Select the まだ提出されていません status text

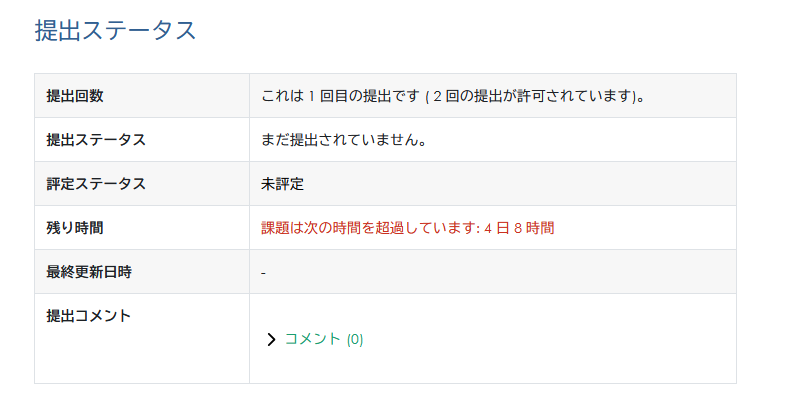click(344, 140)
